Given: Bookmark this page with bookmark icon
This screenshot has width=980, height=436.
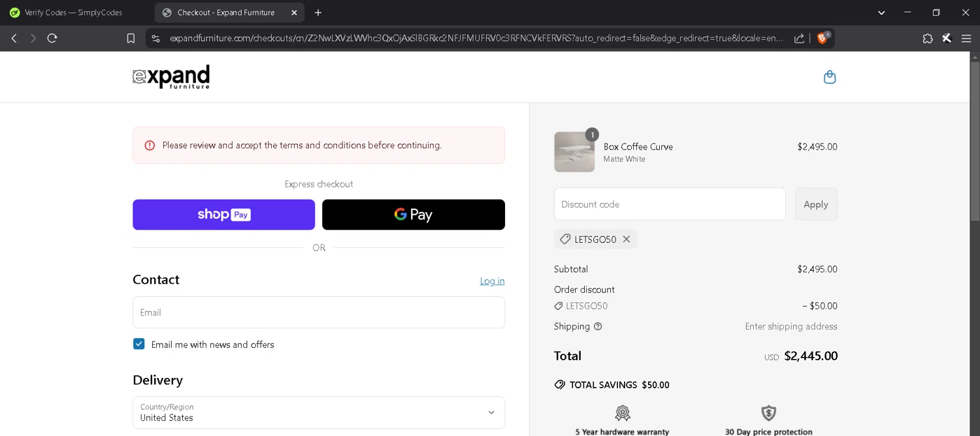Looking at the screenshot, I should pyautogui.click(x=131, y=39).
